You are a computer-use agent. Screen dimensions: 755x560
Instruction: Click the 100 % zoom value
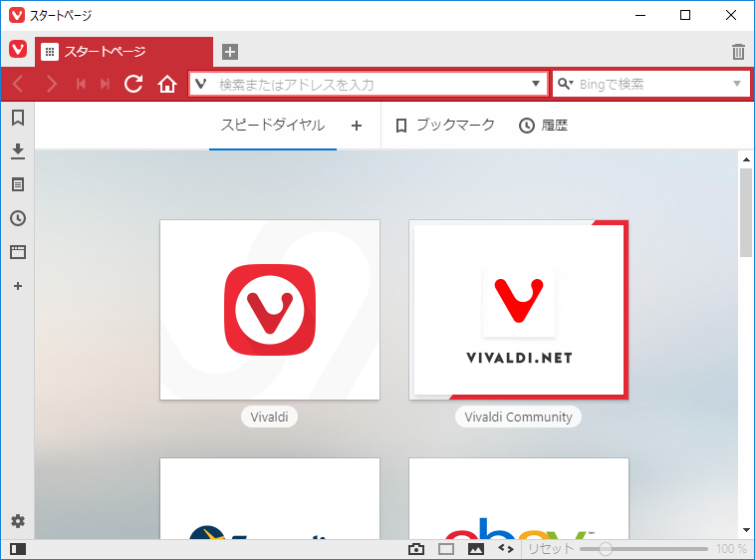731,549
